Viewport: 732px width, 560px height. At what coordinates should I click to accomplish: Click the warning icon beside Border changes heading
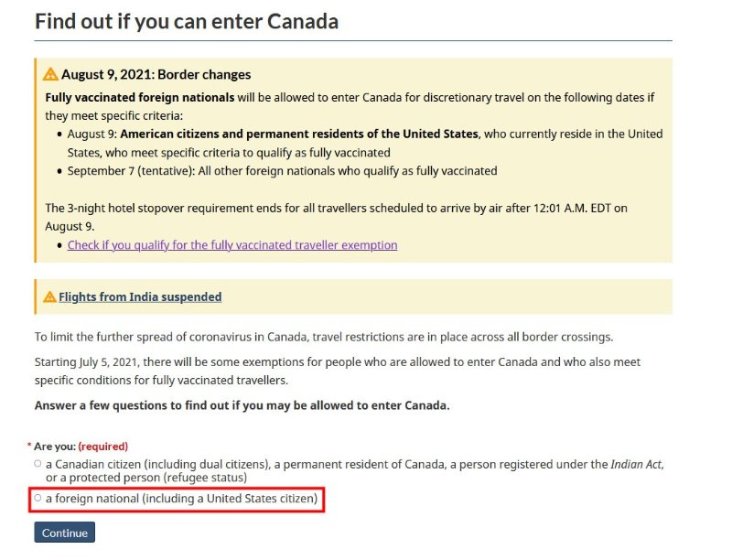pos(50,74)
